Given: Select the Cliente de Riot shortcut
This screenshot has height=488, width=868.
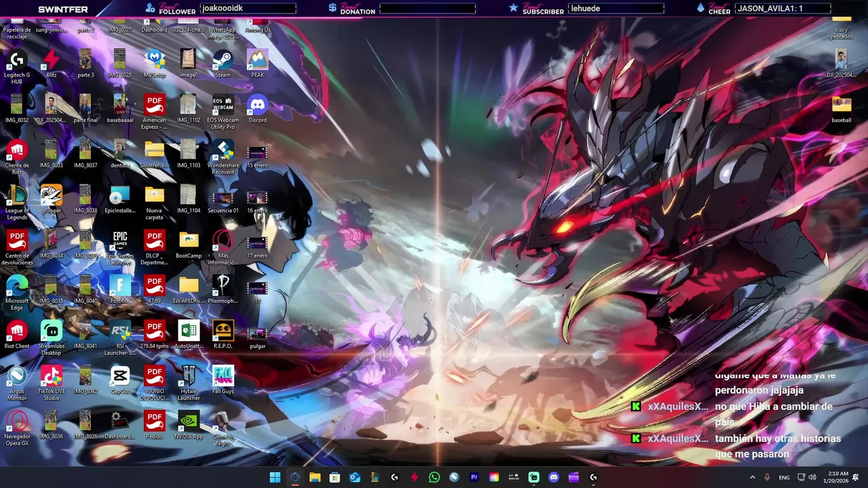Looking at the screenshot, I should tap(17, 157).
